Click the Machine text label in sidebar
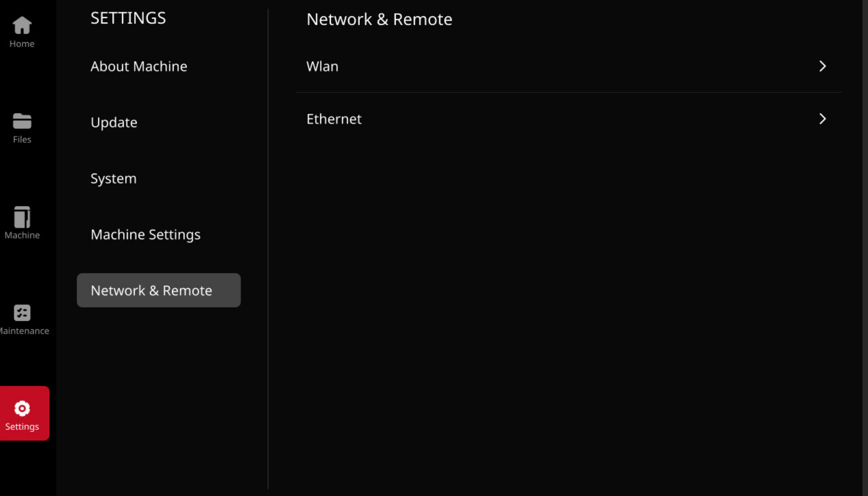This screenshot has height=496, width=868. pyautogui.click(x=22, y=235)
